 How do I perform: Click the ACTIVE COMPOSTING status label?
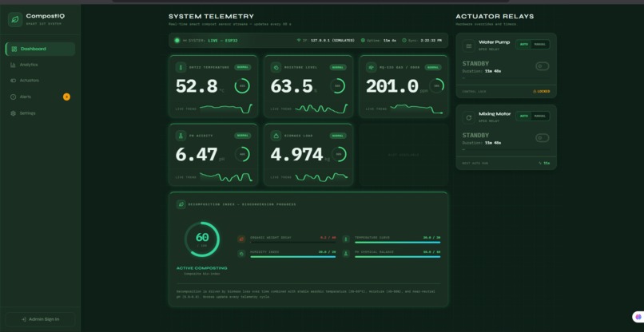click(201, 268)
